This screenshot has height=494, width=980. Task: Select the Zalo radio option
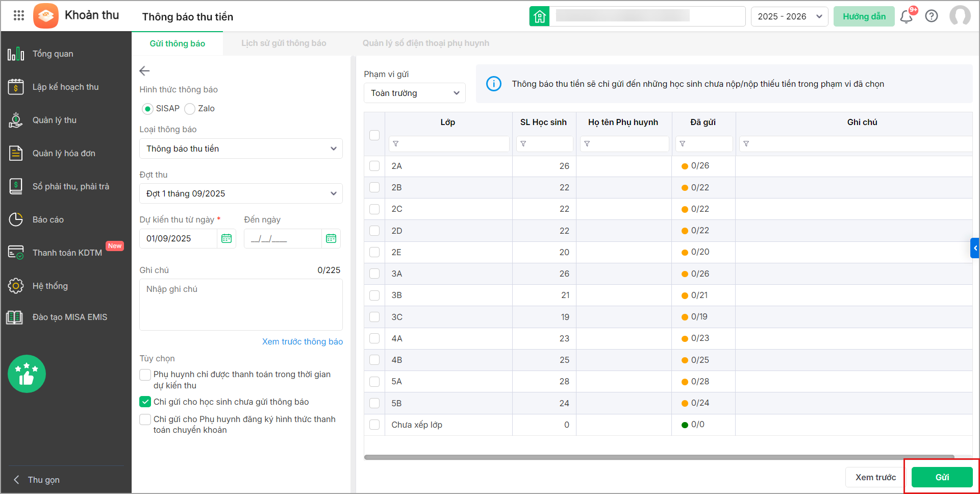pyautogui.click(x=190, y=109)
